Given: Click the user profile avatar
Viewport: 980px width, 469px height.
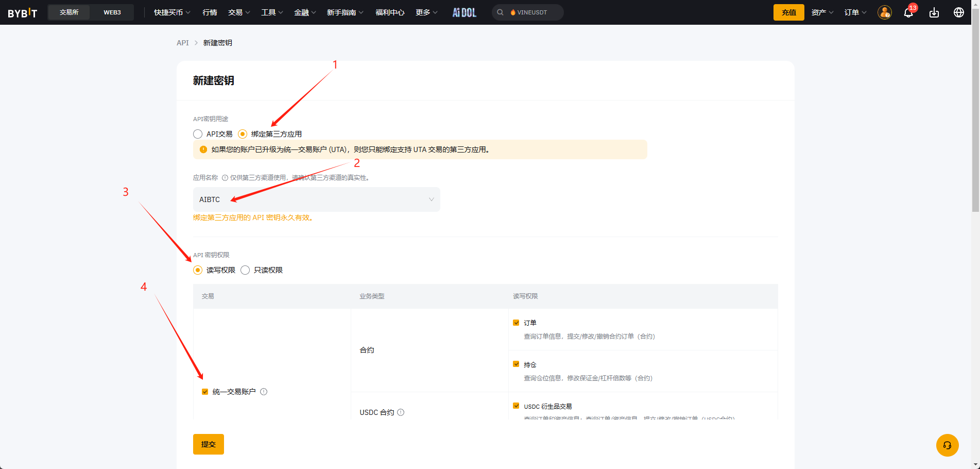Looking at the screenshot, I should (884, 12).
